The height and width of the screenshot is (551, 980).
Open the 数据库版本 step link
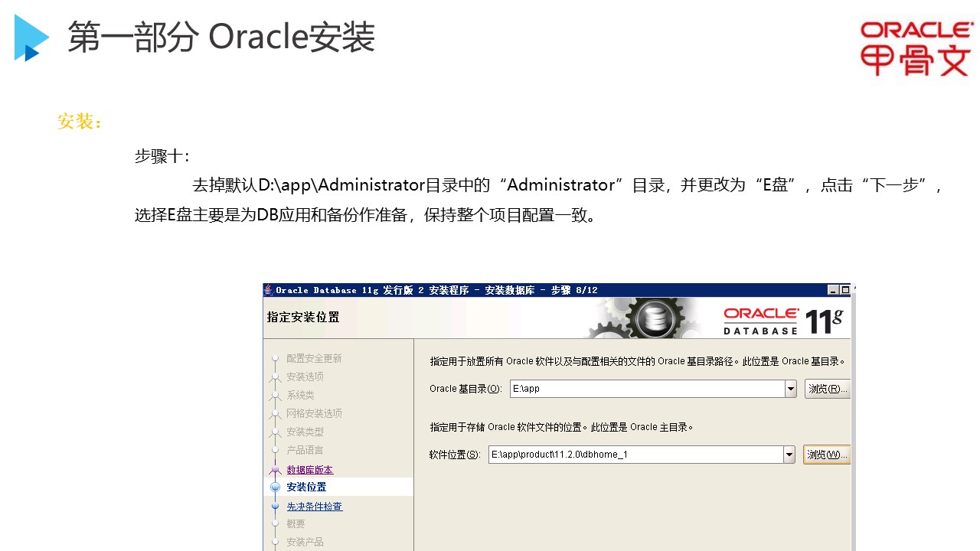[x=309, y=470]
